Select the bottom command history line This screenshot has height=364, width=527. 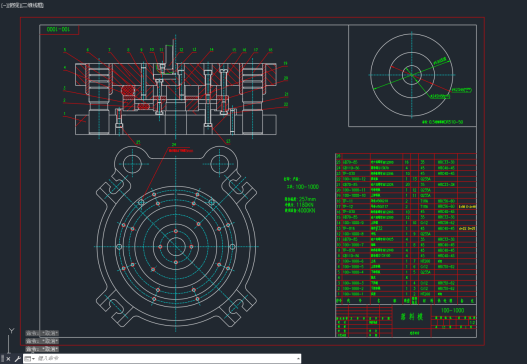point(42,349)
